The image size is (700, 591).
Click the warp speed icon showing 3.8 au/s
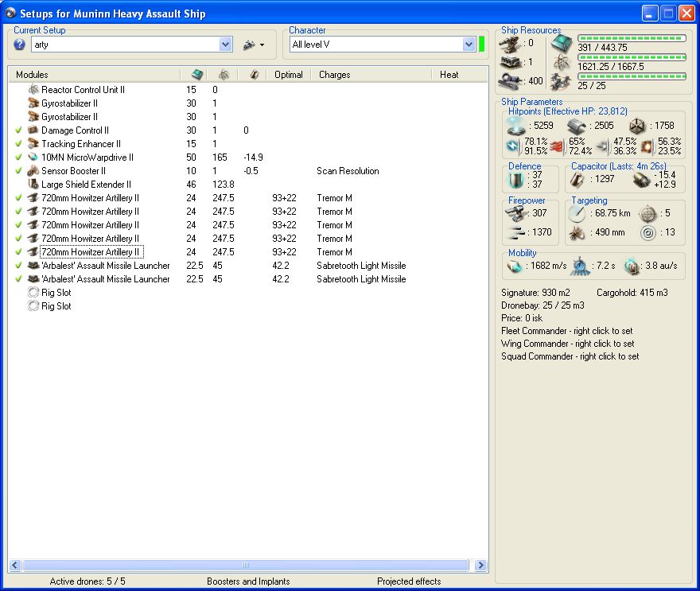(x=632, y=266)
